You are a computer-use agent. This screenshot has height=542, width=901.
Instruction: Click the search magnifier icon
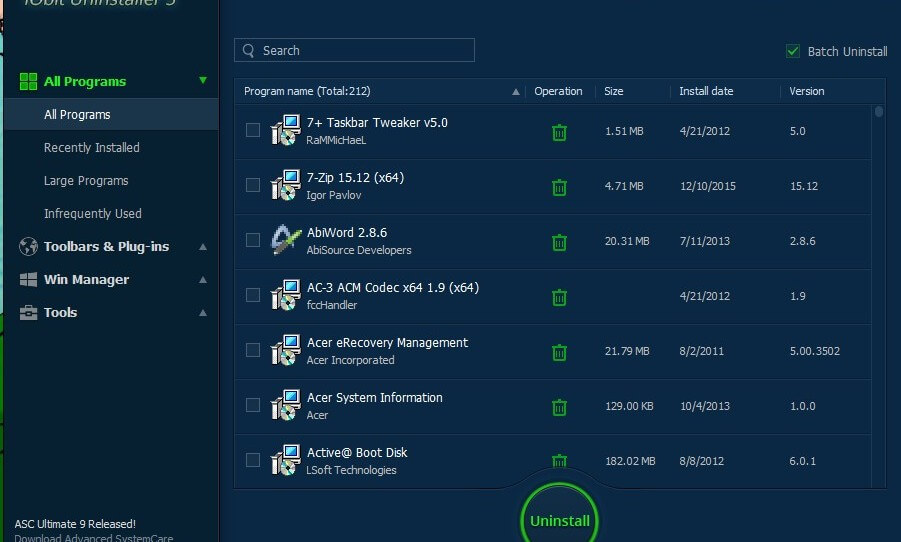click(248, 51)
